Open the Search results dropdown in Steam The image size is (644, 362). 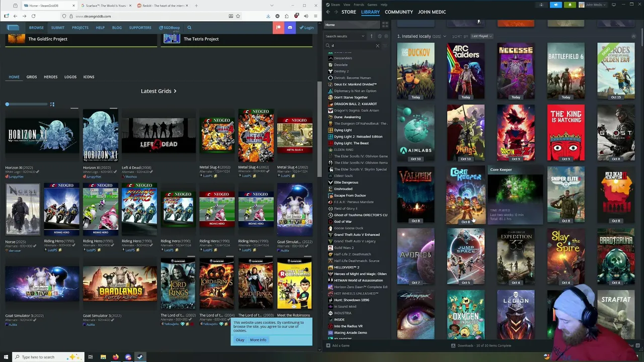tap(345, 36)
